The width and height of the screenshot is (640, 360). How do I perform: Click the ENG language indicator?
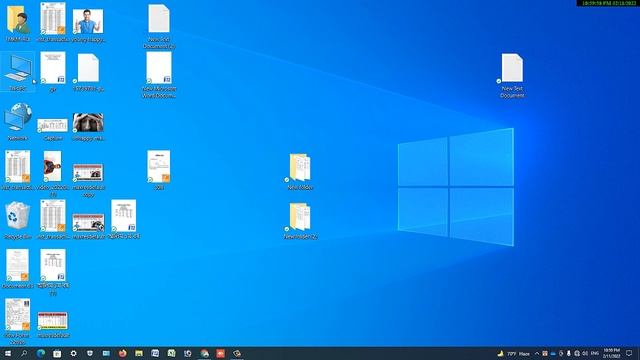[x=595, y=353]
